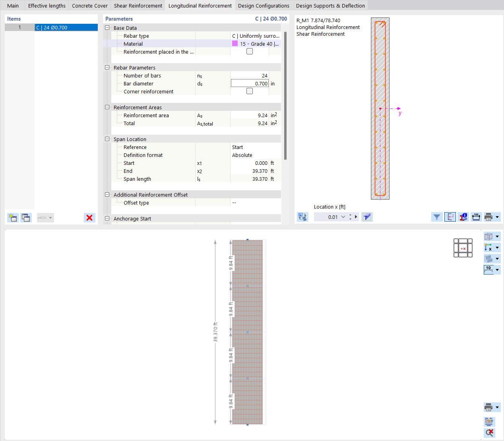Enable the Corner reinforcement checkbox

coord(249,91)
